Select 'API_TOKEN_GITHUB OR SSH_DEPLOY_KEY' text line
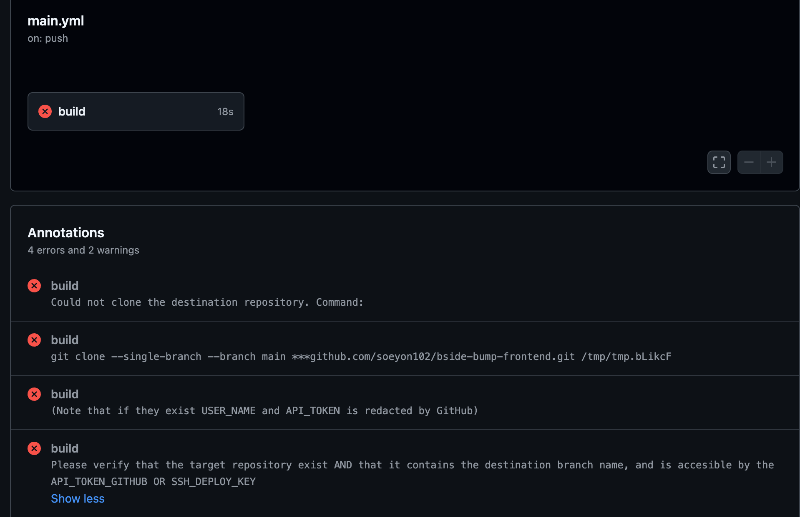This screenshot has width=800, height=517. point(153,481)
